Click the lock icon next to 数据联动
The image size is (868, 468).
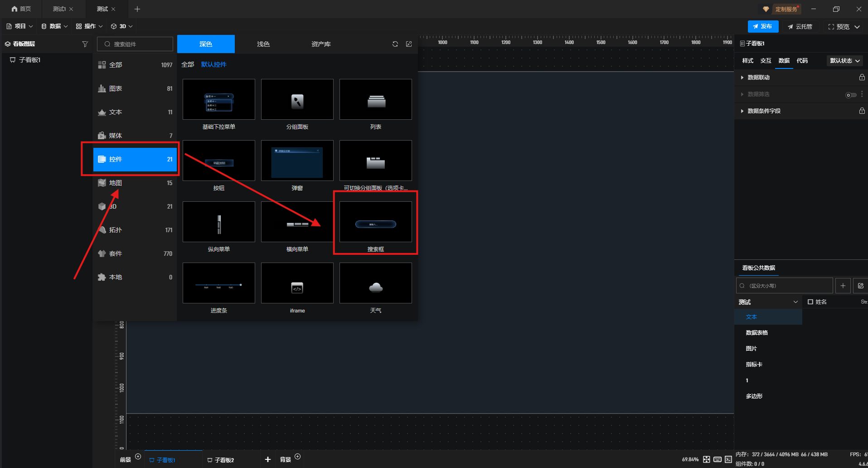862,78
